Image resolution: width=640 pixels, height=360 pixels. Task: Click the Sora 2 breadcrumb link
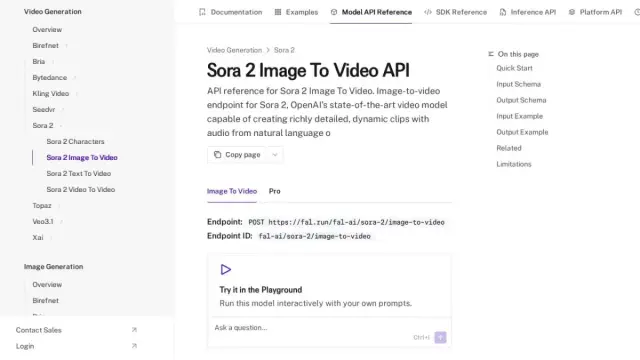284,50
